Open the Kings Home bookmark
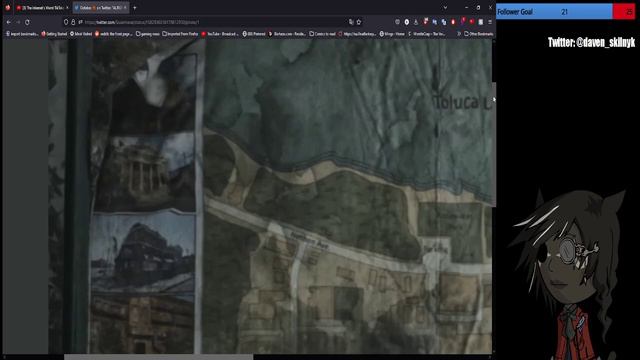 click(392, 34)
